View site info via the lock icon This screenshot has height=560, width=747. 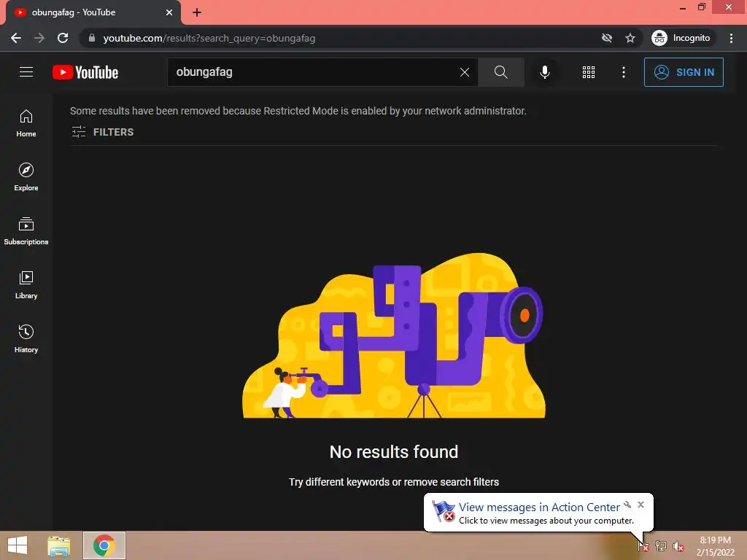[92, 38]
